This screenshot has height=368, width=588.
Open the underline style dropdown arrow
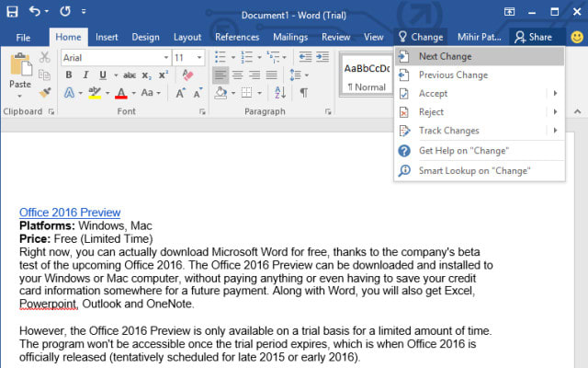(x=116, y=75)
